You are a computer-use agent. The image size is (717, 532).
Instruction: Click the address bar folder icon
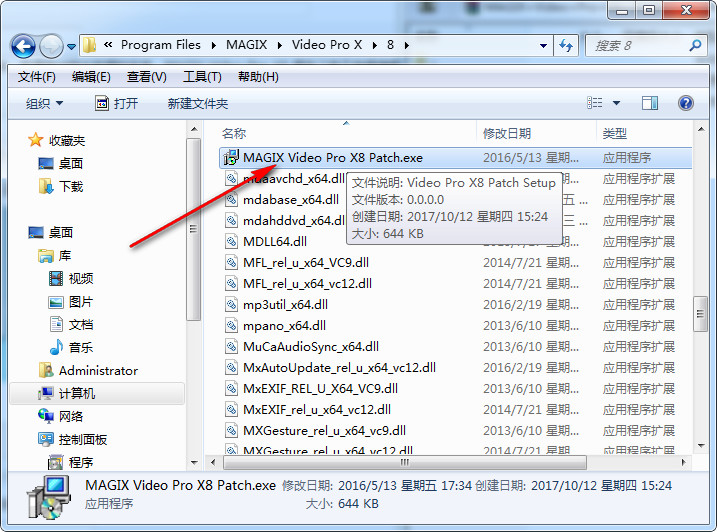pyautogui.click(x=90, y=45)
